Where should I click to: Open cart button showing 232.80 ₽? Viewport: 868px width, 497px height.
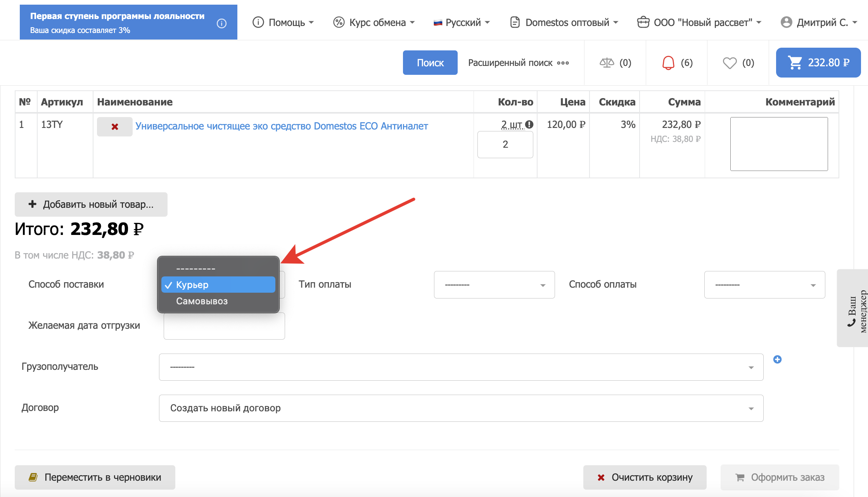tap(818, 63)
